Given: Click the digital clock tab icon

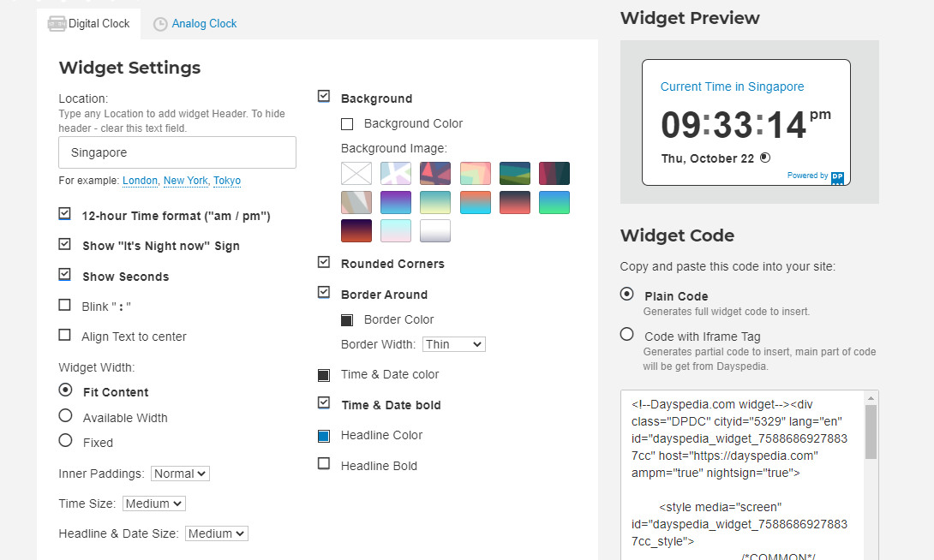Looking at the screenshot, I should click(57, 24).
